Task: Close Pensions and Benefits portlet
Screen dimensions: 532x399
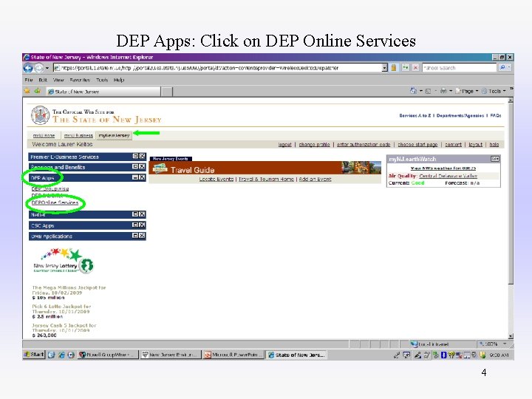Action: click(142, 166)
